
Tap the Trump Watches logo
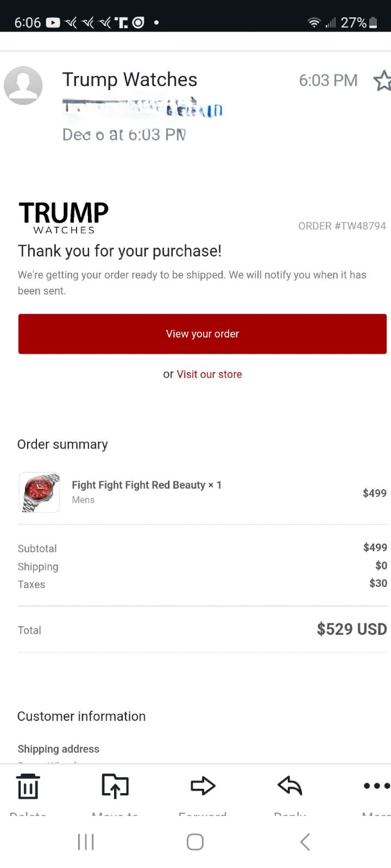pos(64,218)
